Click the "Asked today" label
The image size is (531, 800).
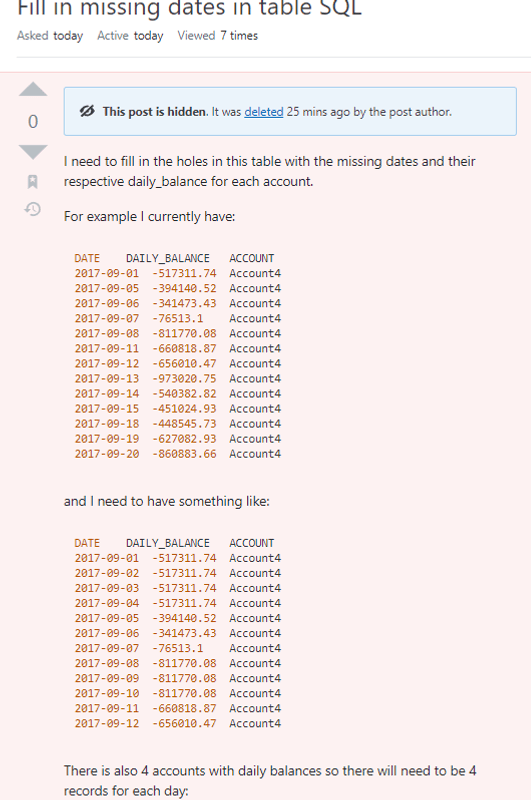tap(50, 36)
